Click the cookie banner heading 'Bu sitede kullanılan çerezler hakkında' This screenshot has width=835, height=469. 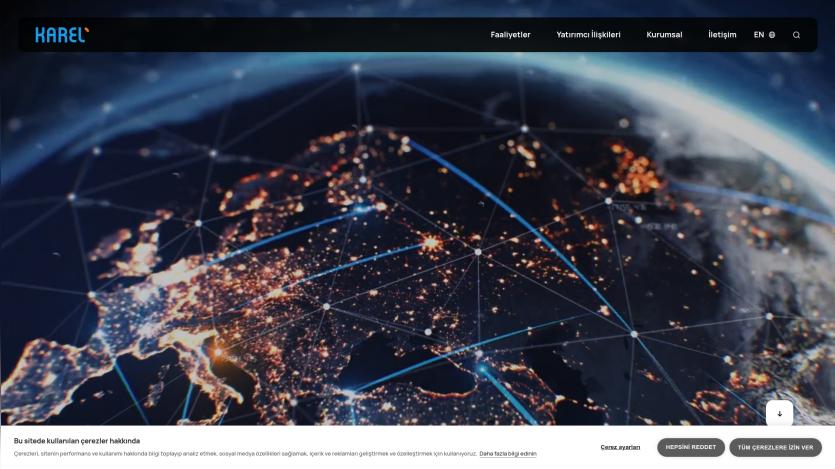(77, 441)
